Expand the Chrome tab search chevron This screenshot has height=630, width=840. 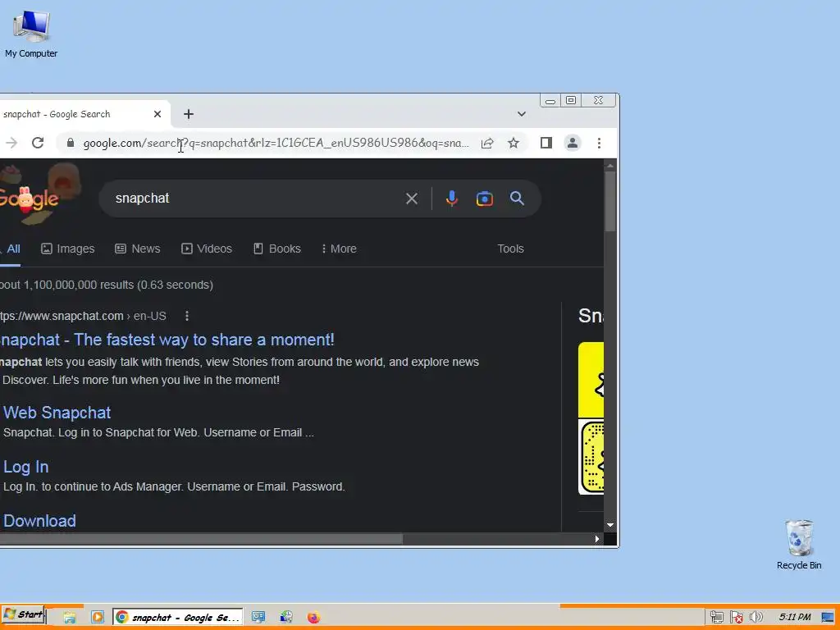pos(521,114)
